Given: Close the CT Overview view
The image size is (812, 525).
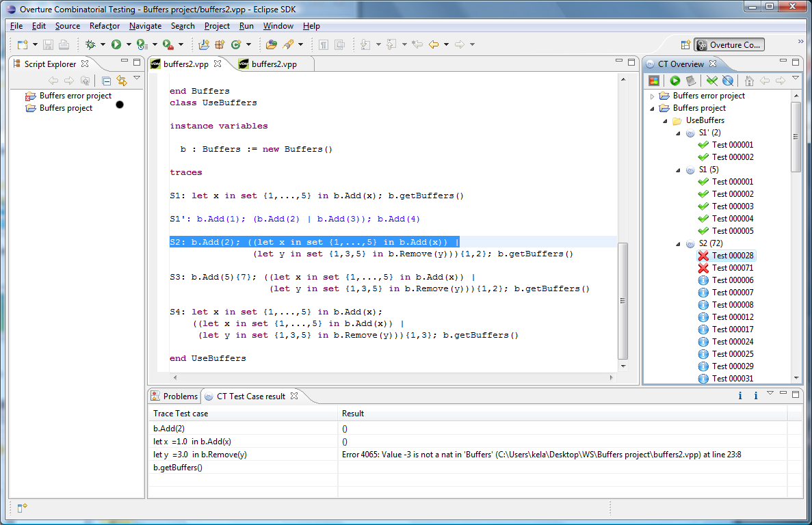Looking at the screenshot, I should pyautogui.click(x=713, y=64).
